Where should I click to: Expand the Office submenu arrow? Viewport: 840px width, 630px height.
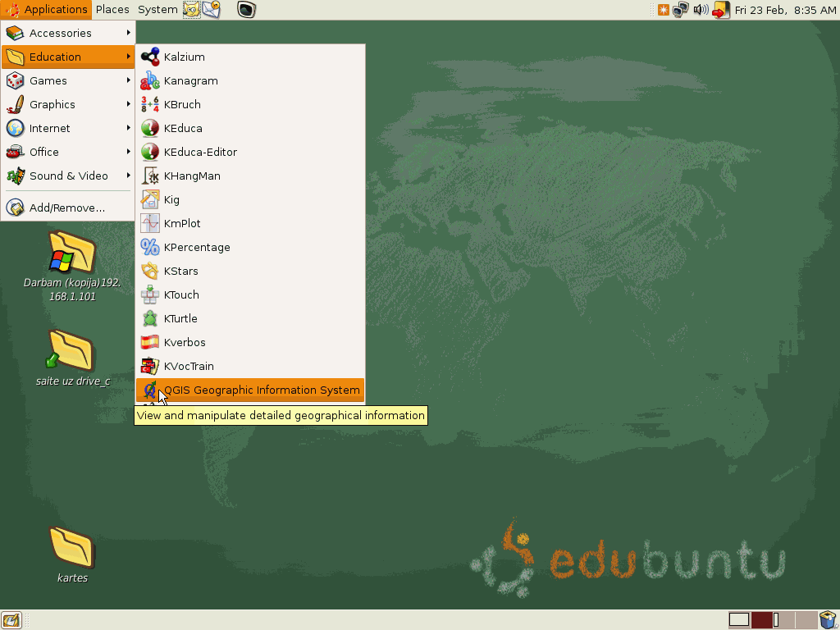tap(129, 152)
